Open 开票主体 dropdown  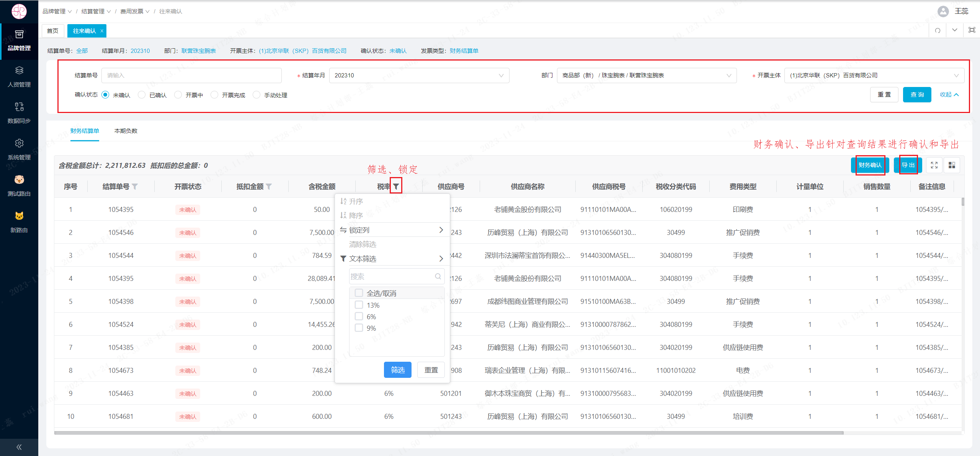[874, 75]
